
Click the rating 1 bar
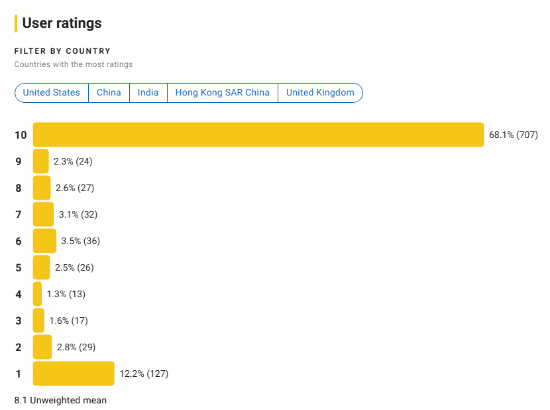point(74,374)
